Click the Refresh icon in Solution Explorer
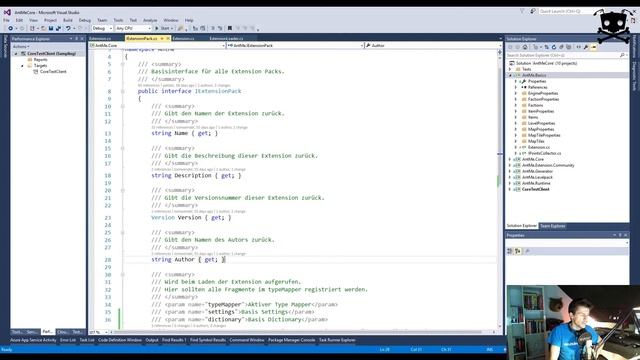Screen dimensions: 640x360 [554, 47]
